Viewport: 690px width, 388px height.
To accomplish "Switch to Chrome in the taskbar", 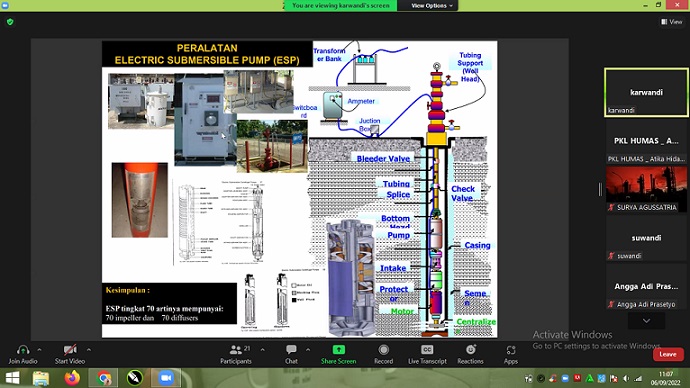I will (104, 378).
